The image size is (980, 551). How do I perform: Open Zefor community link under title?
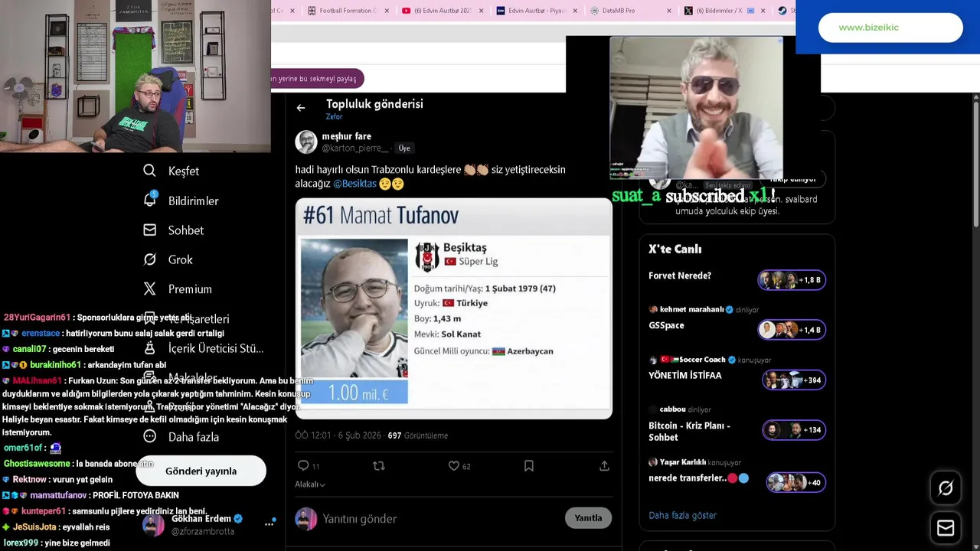(x=334, y=117)
